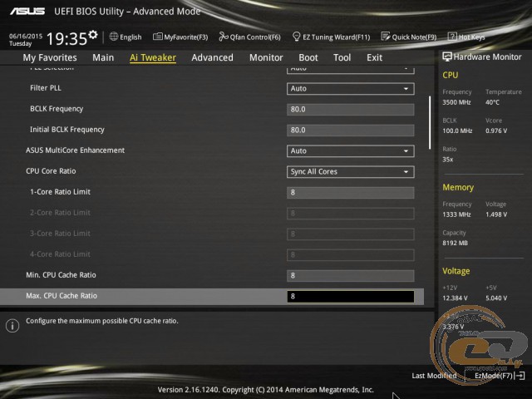Click the 19:35 clock display
532x399 pixels.
(x=66, y=39)
